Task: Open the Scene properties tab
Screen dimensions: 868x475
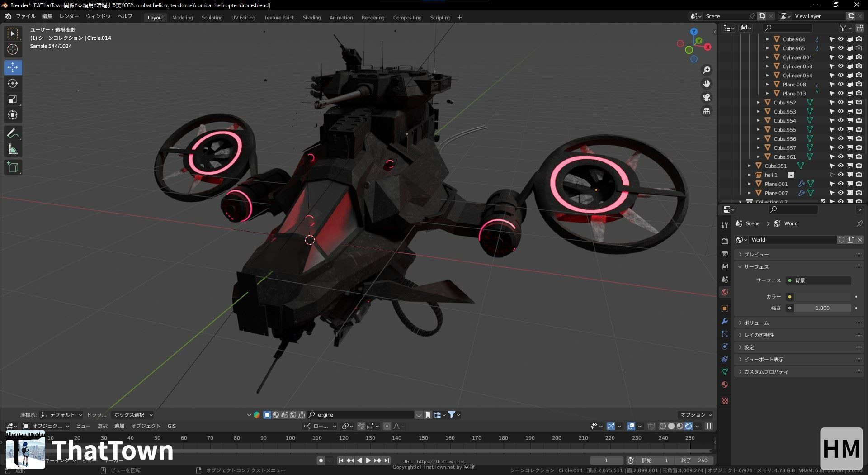Action: click(x=725, y=279)
